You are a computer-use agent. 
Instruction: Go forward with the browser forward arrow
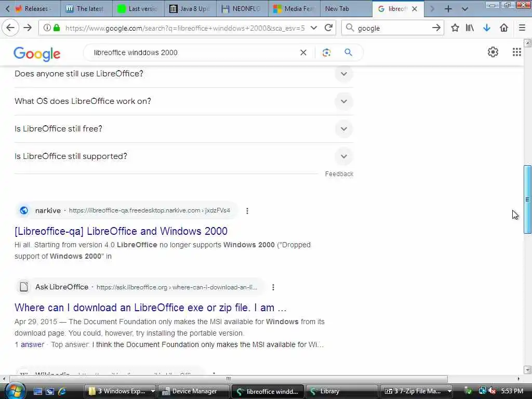pos(28,28)
